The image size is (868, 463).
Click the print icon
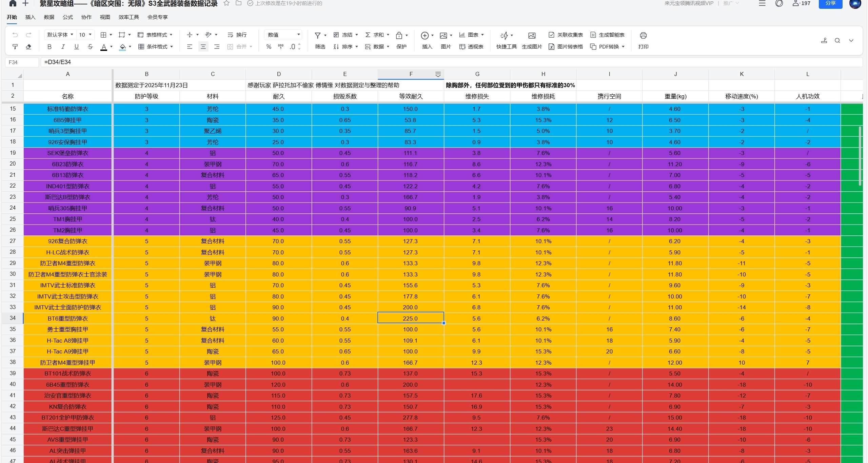coord(643,35)
